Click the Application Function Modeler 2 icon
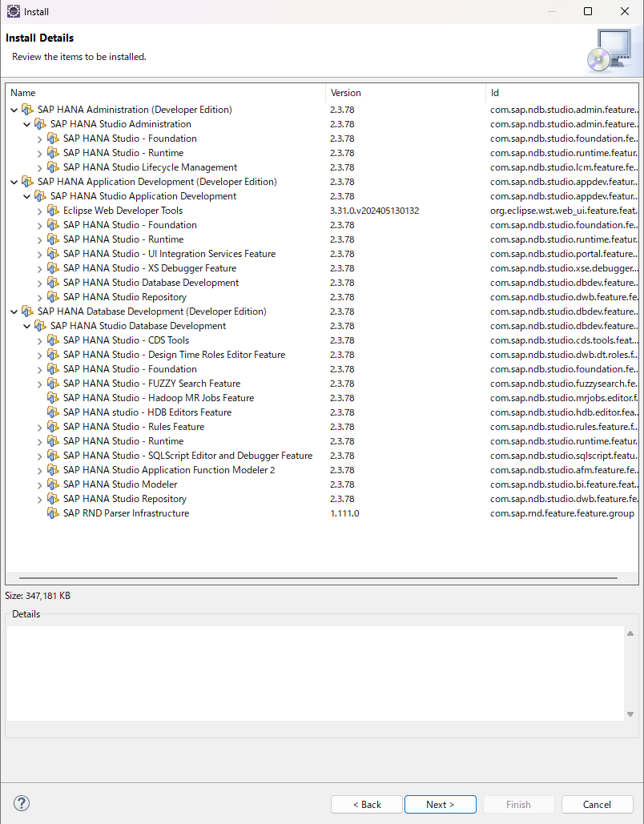 coord(53,470)
